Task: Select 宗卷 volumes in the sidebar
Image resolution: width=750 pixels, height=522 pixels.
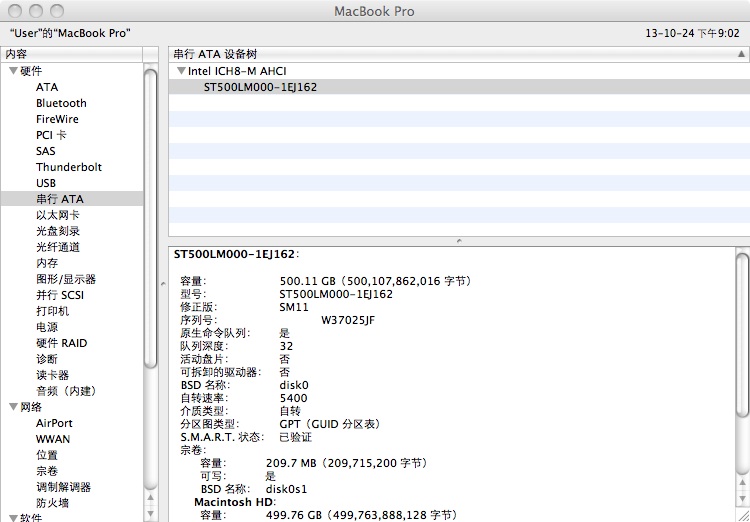Action: point(47,471)
